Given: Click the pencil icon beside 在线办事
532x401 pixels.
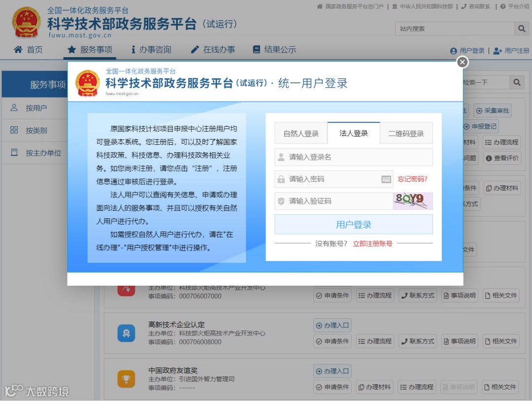Looking at the screenshot, I should coord(195,50).
